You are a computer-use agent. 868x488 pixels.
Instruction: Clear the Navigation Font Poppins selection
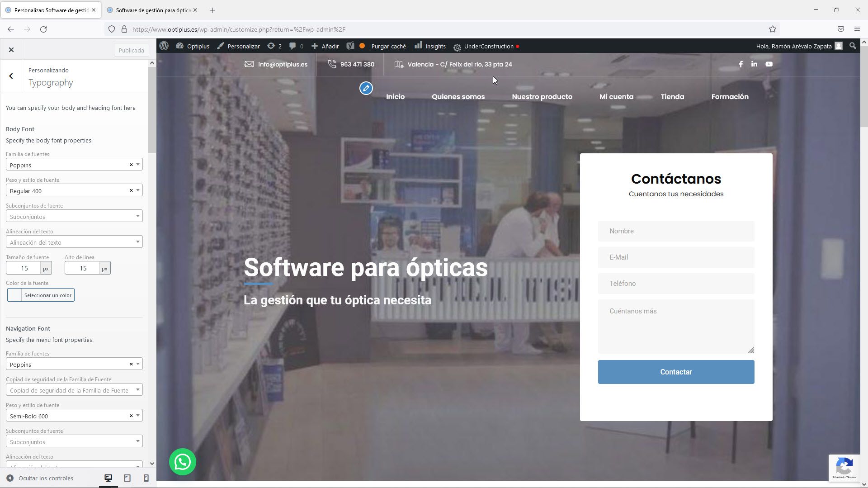click(x=131, y=364)
